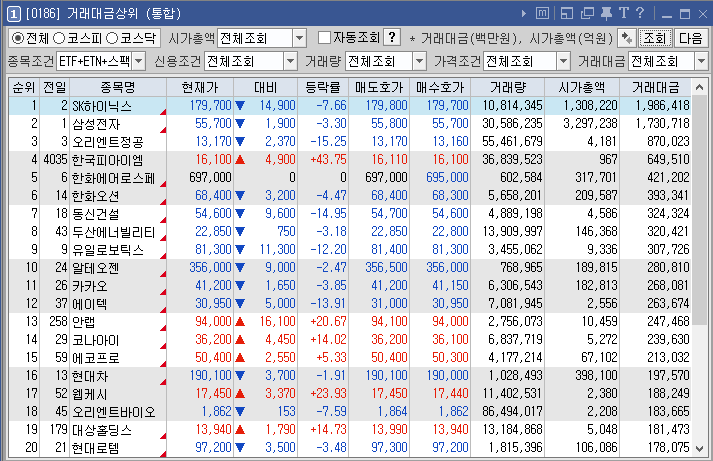
Task: Open font settings with the T icon
Action: [x=623, y=13]
